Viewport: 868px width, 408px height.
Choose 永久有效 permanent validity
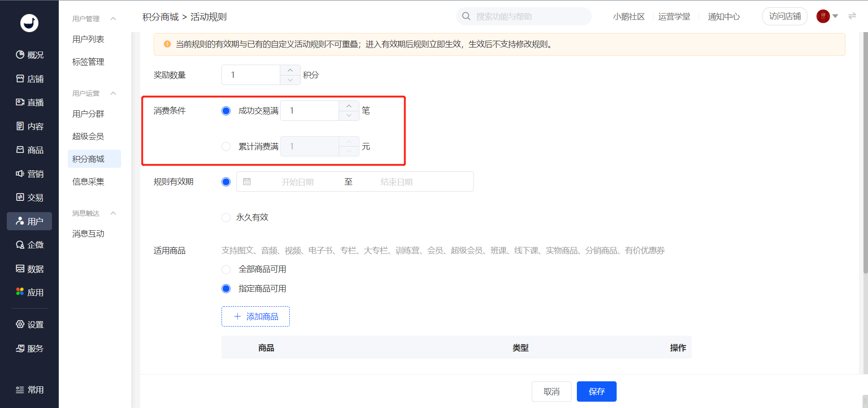point(226,218)
